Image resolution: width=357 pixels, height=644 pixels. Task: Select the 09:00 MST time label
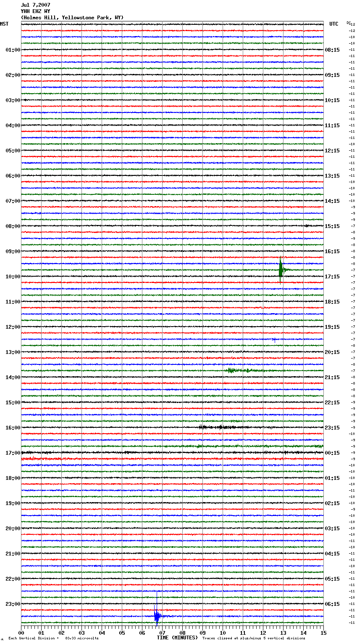click(13, 251)
